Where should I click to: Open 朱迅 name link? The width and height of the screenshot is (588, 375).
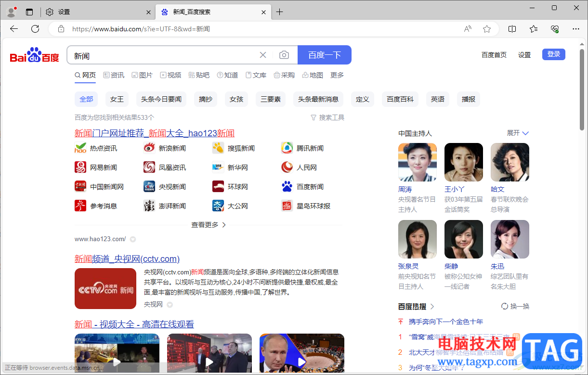pos(497,266)
